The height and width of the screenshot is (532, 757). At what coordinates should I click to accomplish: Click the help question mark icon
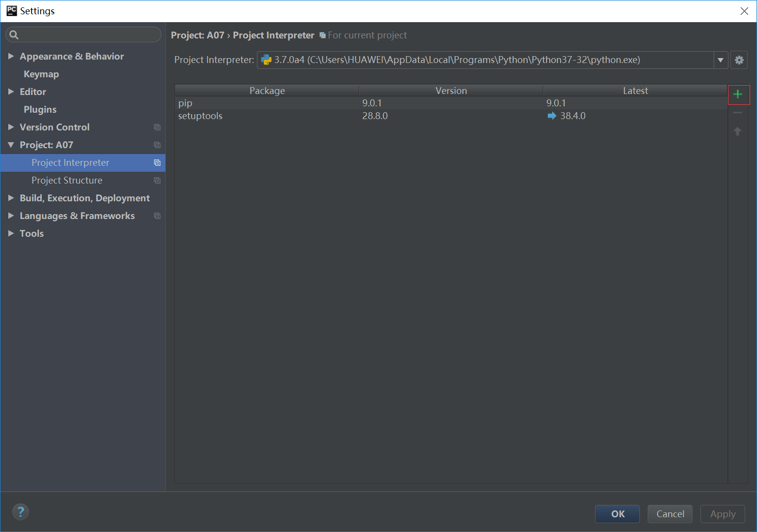(x=21, y=512)
